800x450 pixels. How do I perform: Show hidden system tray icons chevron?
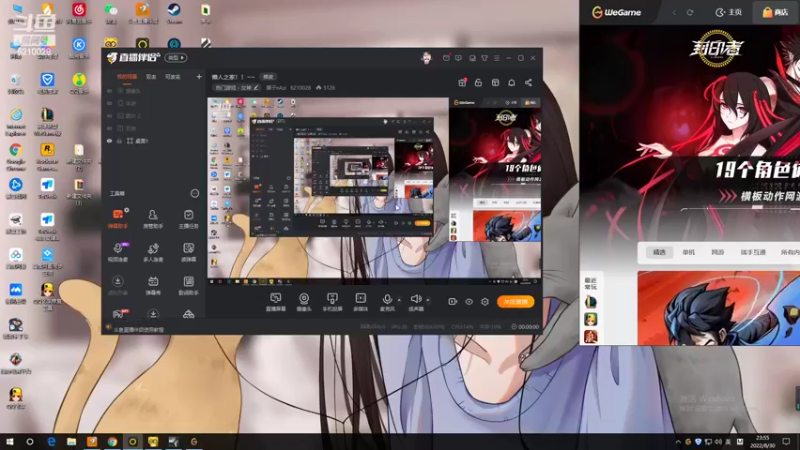(678, 442)
